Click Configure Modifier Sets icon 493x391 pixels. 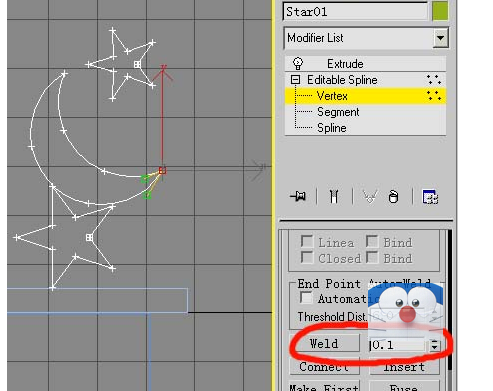click(x=430, y=196)
